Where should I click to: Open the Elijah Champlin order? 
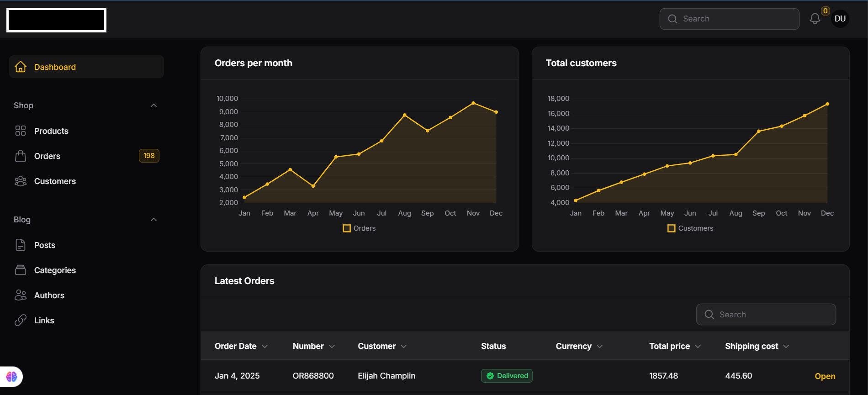(825, 376)
